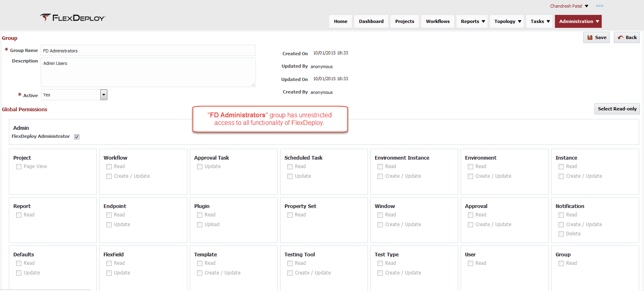The width and height of the screenshot is (644, 291).
Task: Enable Approval Create / Update permission
Action: (x=470, y=224)
